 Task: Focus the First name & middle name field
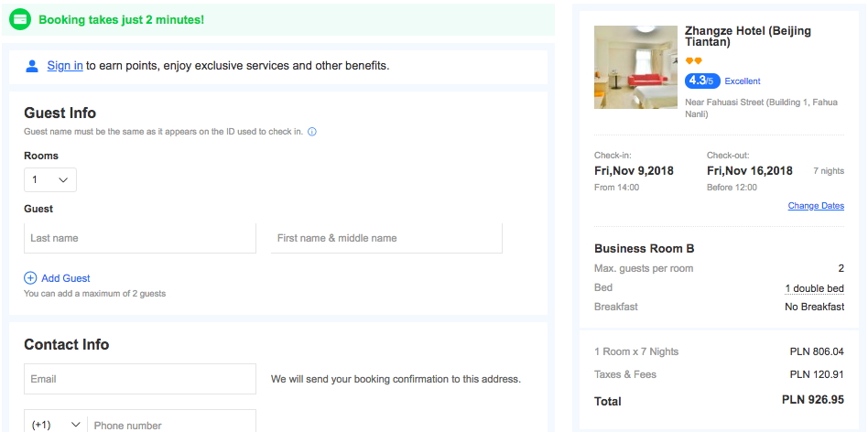click(386, 238)
